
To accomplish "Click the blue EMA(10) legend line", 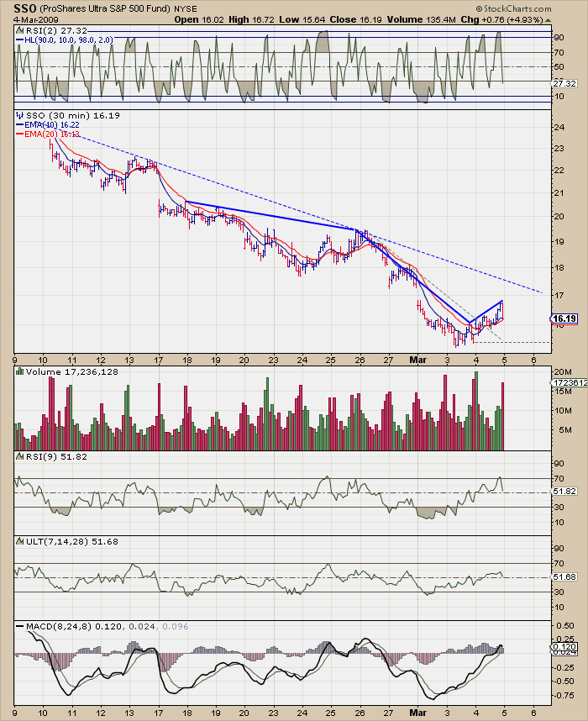I will point(20,124).
